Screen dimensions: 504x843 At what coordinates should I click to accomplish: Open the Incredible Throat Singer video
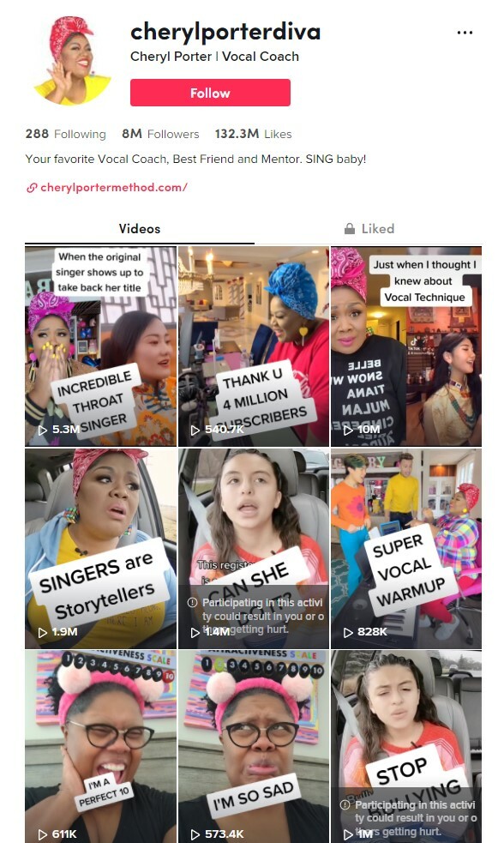click(100, 346)
